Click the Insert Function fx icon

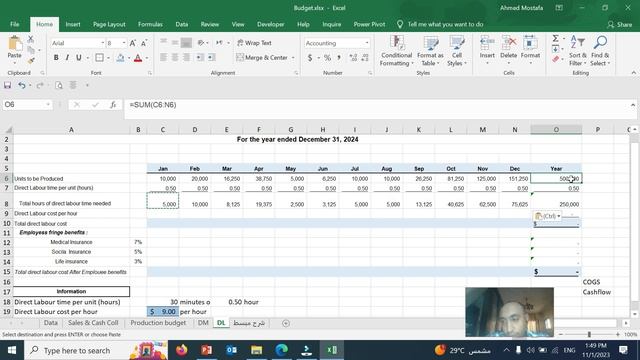pyautogui.click(x=113, y=105)
